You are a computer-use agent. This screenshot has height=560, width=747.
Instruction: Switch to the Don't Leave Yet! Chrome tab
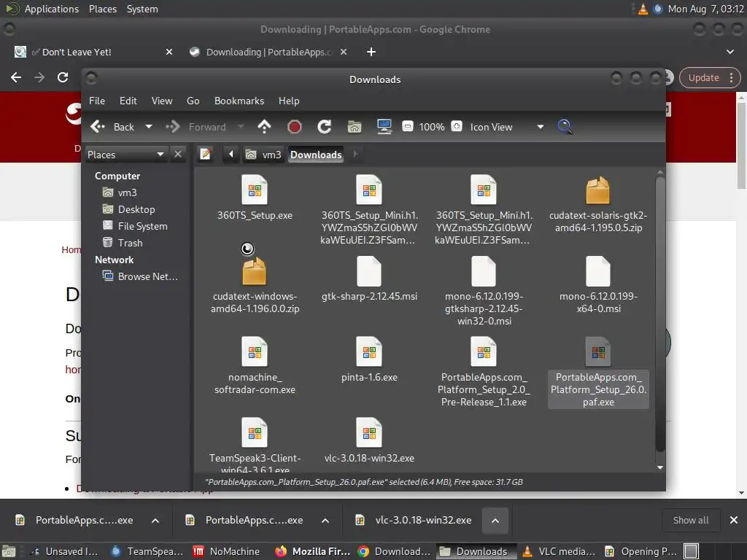click(94, 52)
